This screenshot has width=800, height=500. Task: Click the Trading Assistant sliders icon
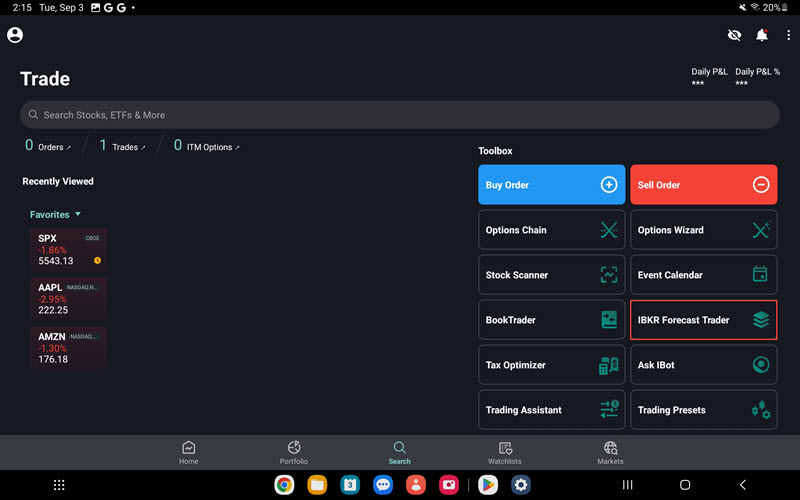pos(609,409)
